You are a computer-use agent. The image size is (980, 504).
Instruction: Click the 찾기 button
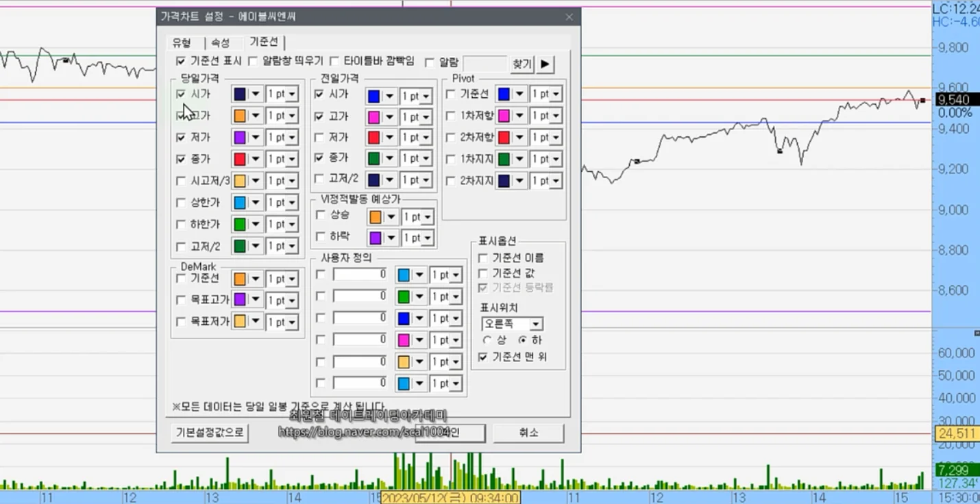(x=522, y=64)
